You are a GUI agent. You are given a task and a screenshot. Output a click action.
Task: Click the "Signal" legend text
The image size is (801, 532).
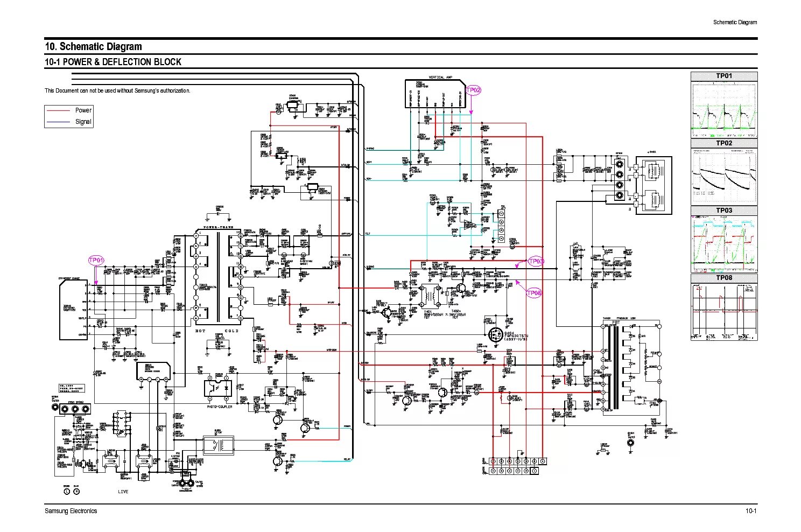83,122
